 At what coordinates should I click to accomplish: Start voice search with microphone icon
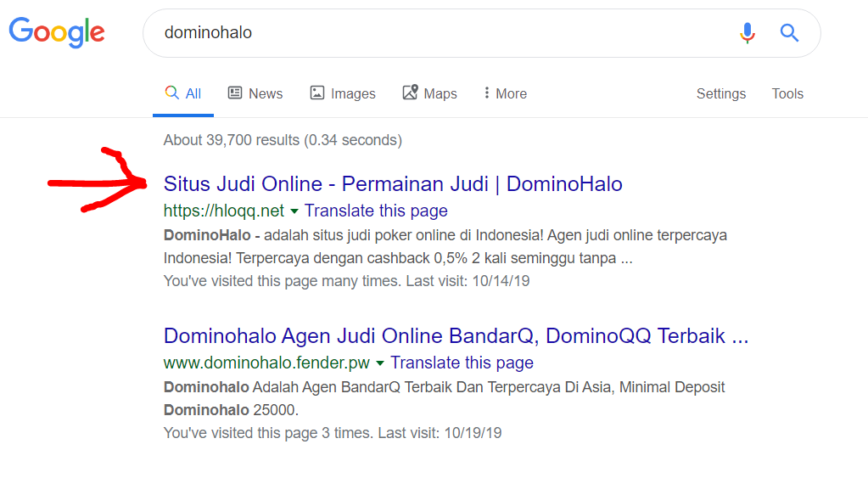coord(748,33)
